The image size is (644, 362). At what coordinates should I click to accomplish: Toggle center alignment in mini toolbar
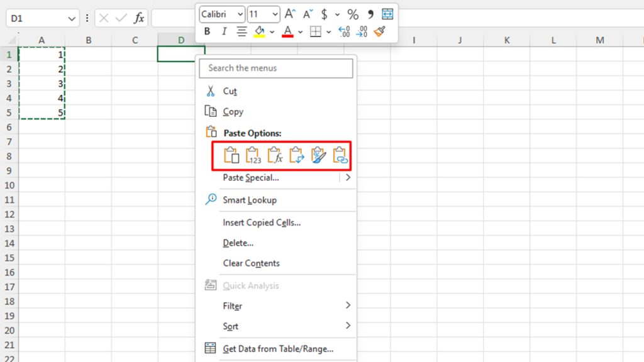point(241,31)
